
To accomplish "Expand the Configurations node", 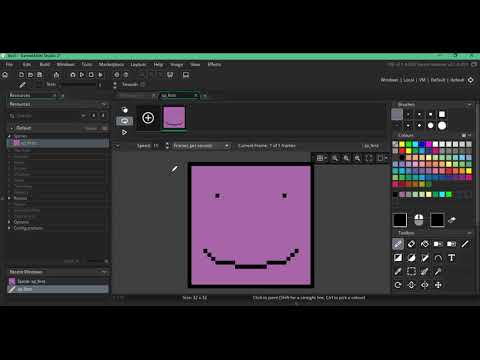I will point(9,228).
